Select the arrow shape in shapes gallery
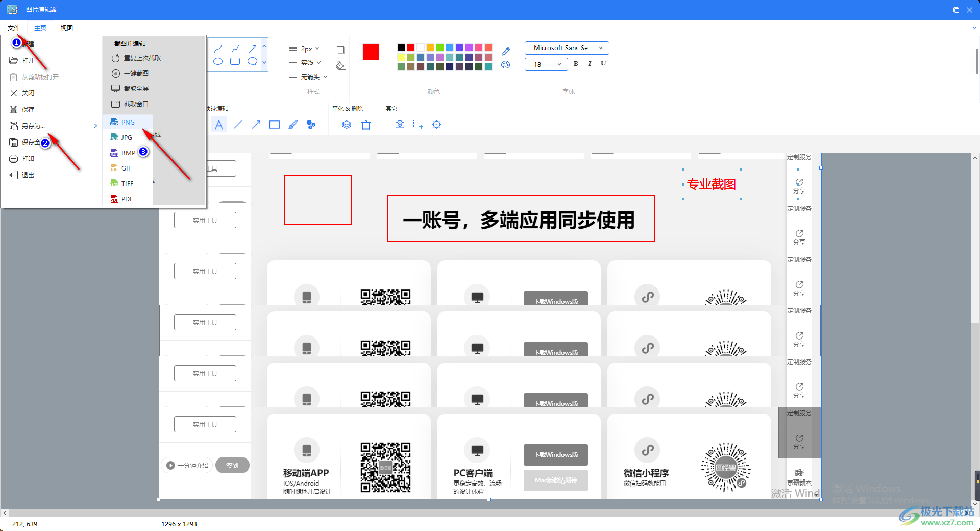Image resolution: width=980 pixels, height=531 pixels. (253, 49)
